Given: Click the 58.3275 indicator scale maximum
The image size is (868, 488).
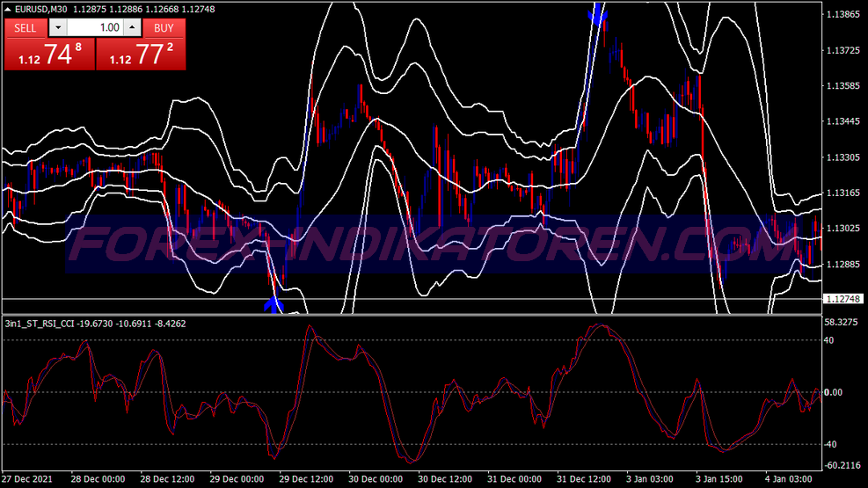Looking at the screenshot, I should click(x=841, y=322).
